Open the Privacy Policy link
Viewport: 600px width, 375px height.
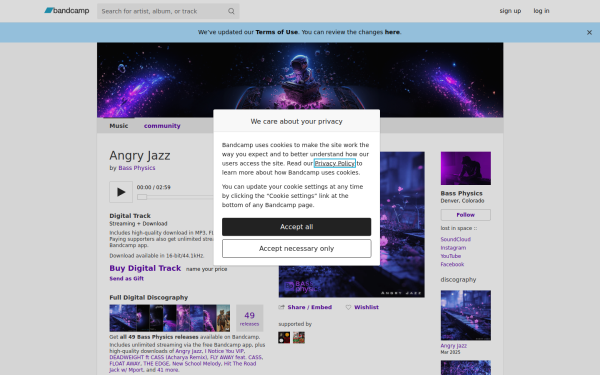pos(335,163)
